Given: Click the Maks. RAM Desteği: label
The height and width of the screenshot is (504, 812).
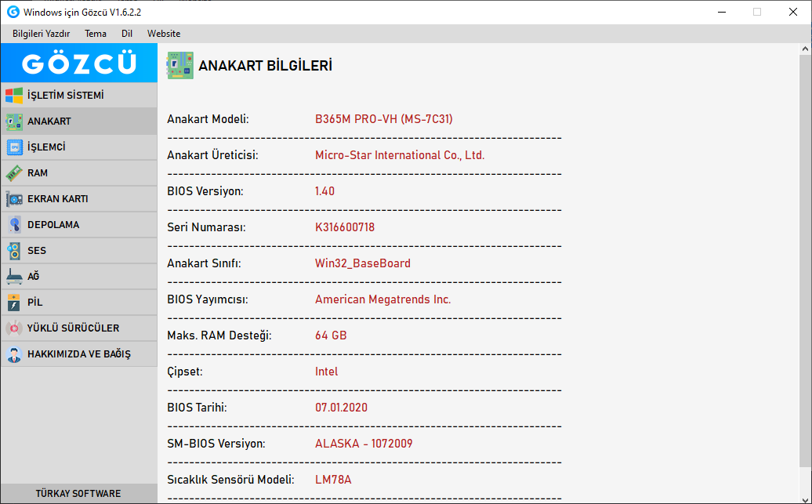Looking at the screenshot, I should 219,335.
